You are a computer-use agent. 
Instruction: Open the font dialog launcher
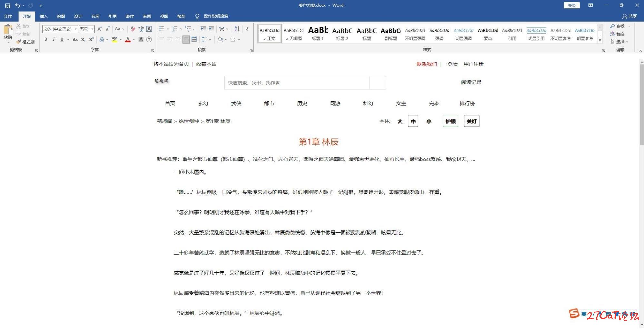pyautogui.click(x=153, y=50)
